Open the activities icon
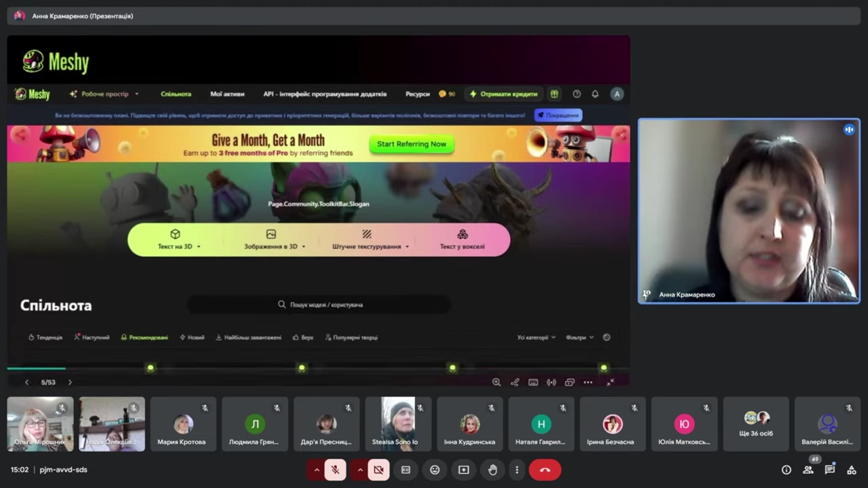The width and height of the screenshot is (868, 488). click(x=852, y=469)
